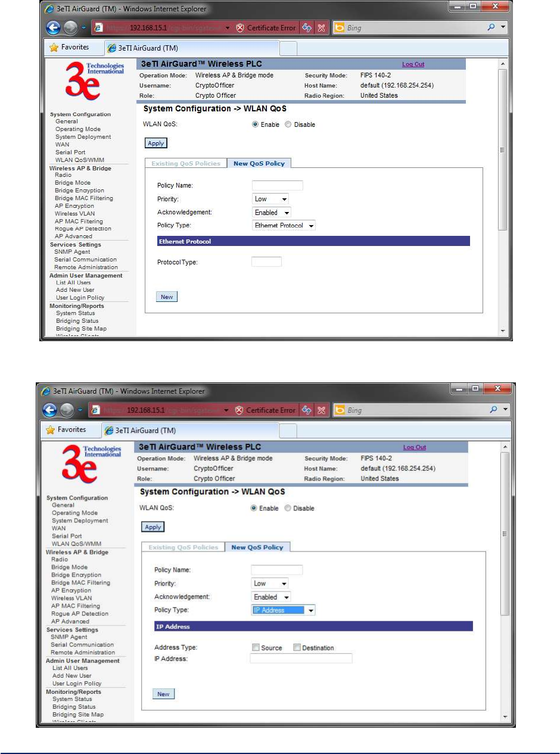The image size is (560, 754).
Task: Open Operating Mode link in IP Address window
Action: [74, 513]
